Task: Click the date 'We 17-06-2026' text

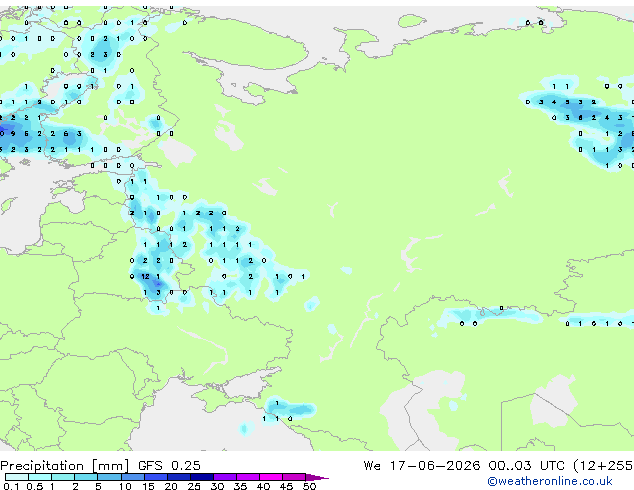Action: click(x=422, y=466)
